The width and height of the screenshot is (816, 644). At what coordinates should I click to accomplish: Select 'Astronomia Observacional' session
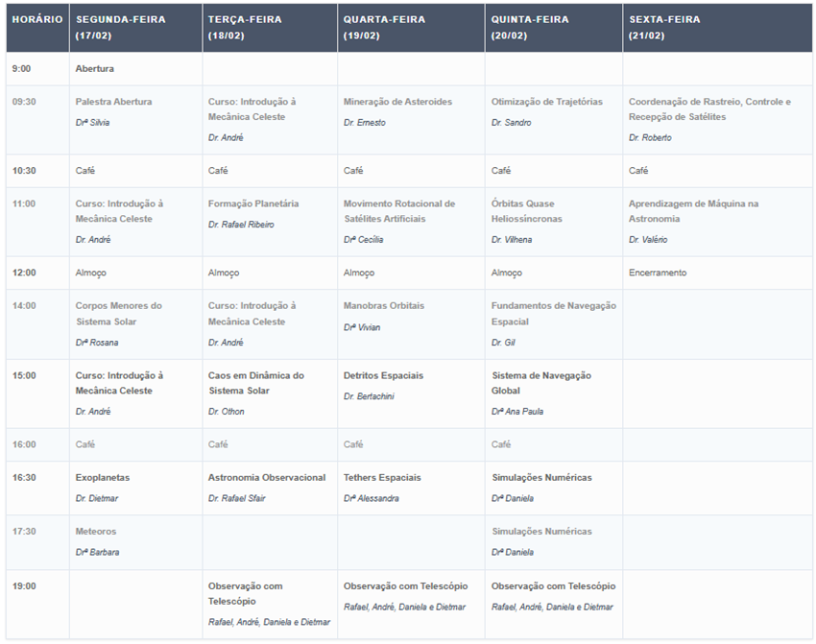pos(267,478)
